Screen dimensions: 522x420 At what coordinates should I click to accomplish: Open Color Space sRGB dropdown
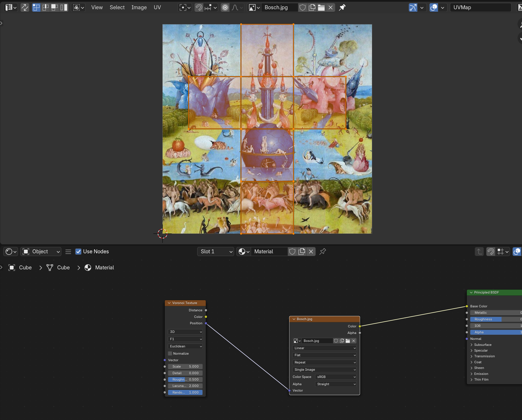pos(336,377)
